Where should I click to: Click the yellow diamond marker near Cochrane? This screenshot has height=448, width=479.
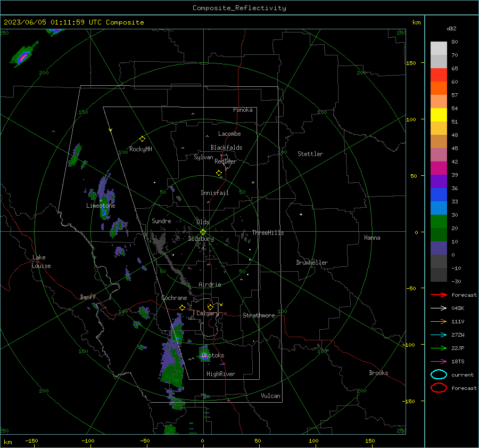coord(183,307)
